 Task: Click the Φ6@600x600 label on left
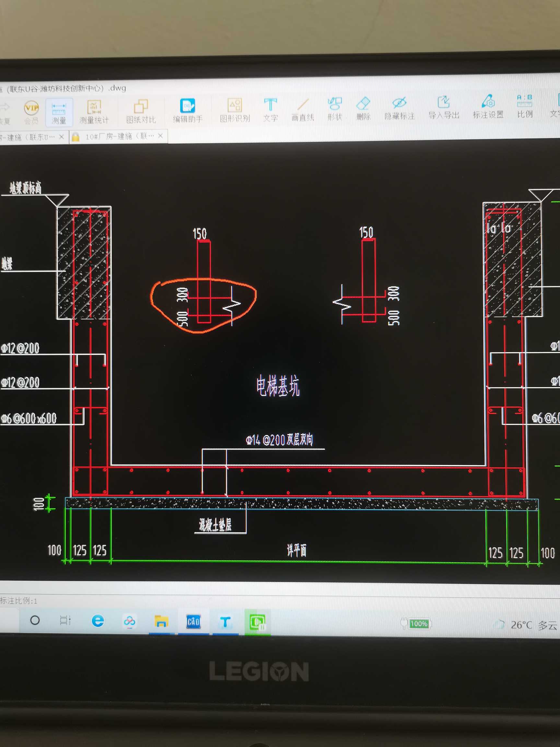coord(29,419)
